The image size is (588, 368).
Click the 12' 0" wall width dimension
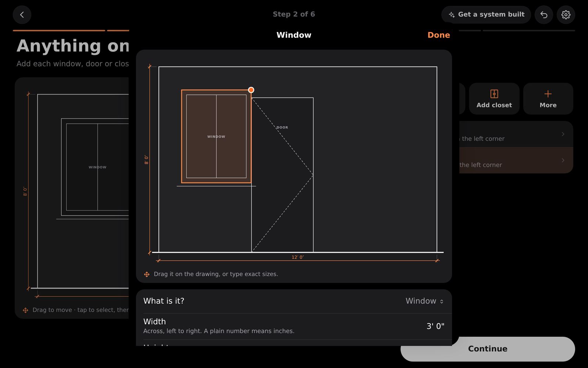(298, 257)
